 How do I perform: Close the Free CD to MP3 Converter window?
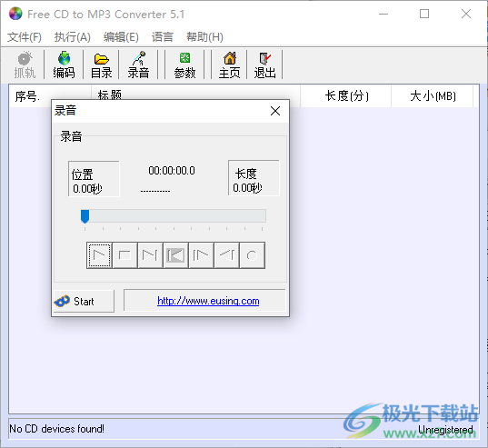tap(466, 14)
